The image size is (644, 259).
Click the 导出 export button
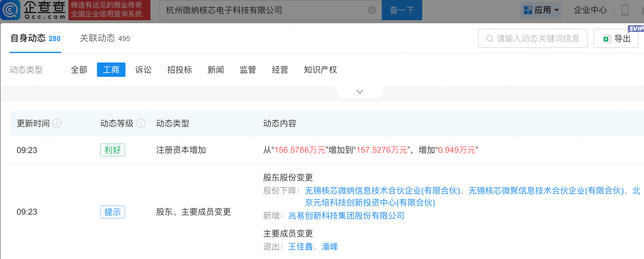(x=616, y=38)
